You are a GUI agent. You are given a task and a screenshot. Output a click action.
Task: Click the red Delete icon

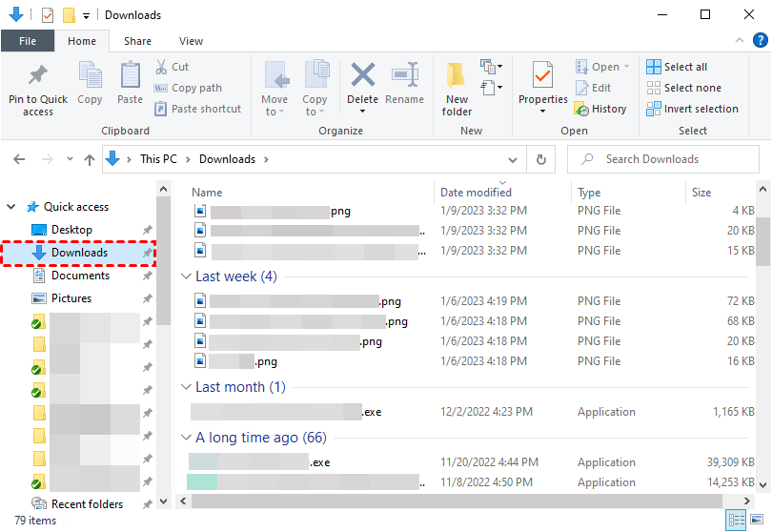[362, 76]
